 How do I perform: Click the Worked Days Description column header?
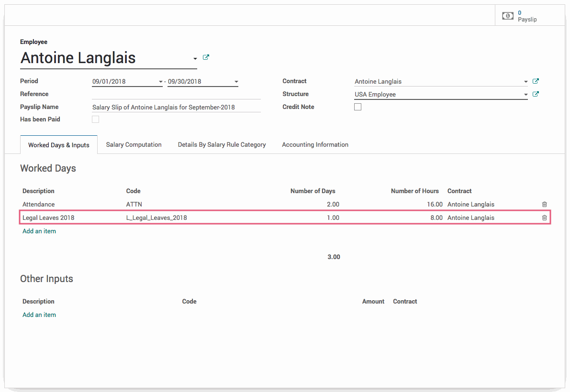(x=38, y=191)
